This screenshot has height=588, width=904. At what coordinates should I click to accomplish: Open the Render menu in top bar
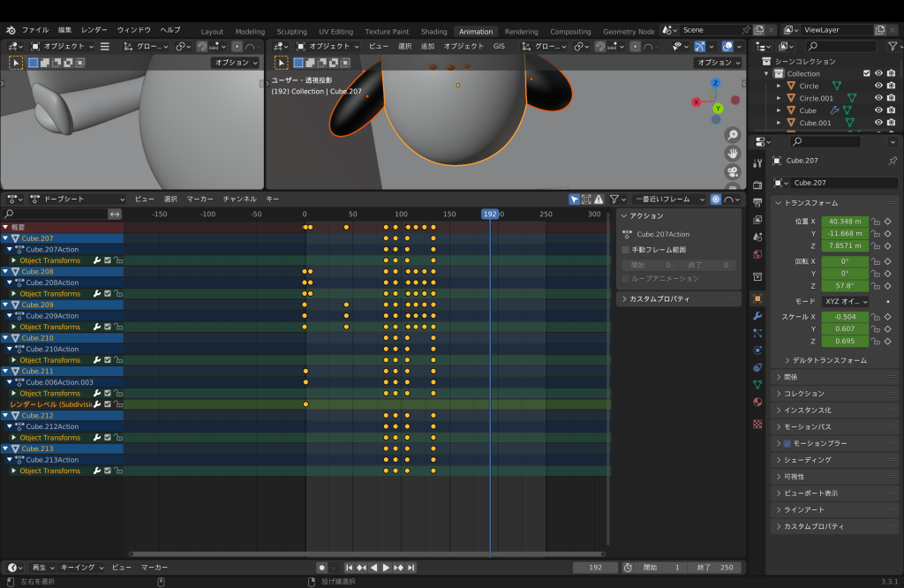[94, 30]
